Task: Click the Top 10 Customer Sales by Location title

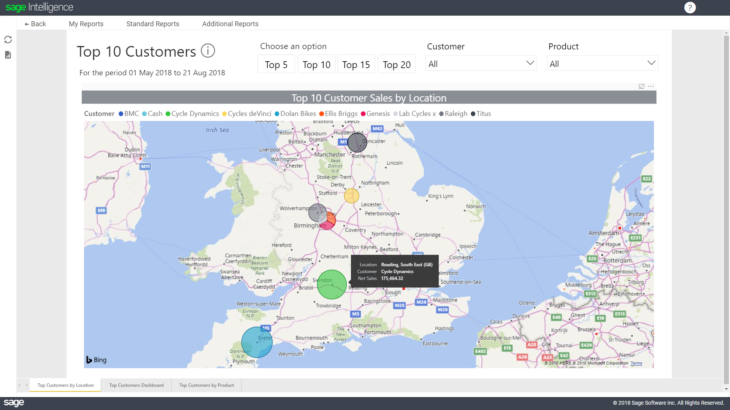Action: [x=369, y=98]
